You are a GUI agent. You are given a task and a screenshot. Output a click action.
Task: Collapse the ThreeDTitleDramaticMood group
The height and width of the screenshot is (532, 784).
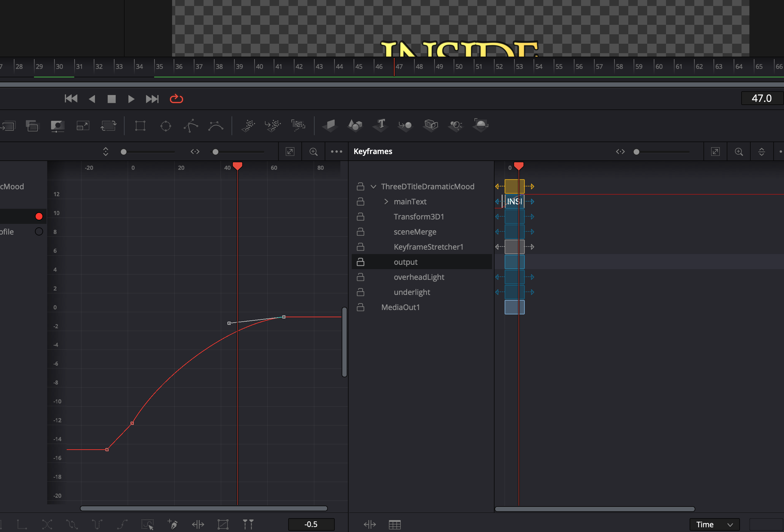point(373,186)
